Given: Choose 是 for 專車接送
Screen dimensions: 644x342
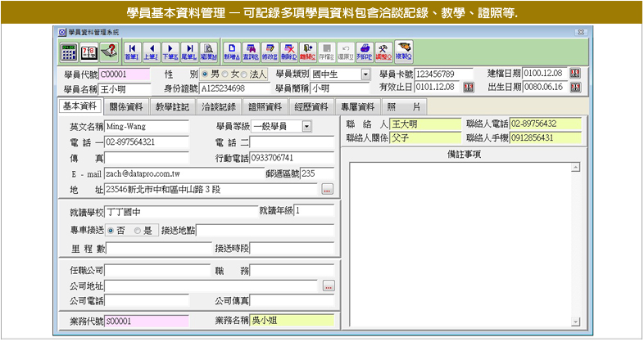Looking at the screenshot, I should click(137, 230).
